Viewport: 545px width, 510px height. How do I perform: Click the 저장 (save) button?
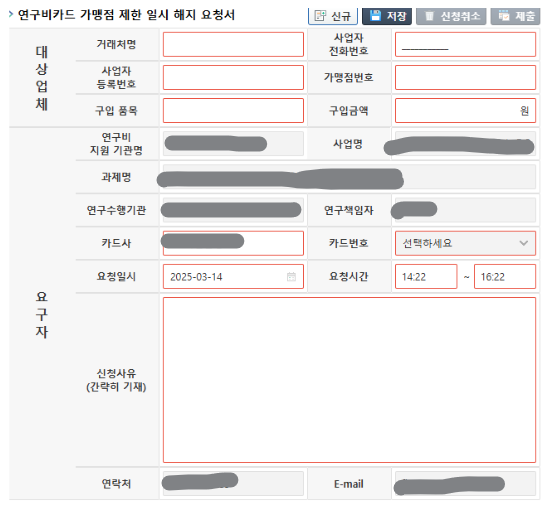click(x=387, y=16)
